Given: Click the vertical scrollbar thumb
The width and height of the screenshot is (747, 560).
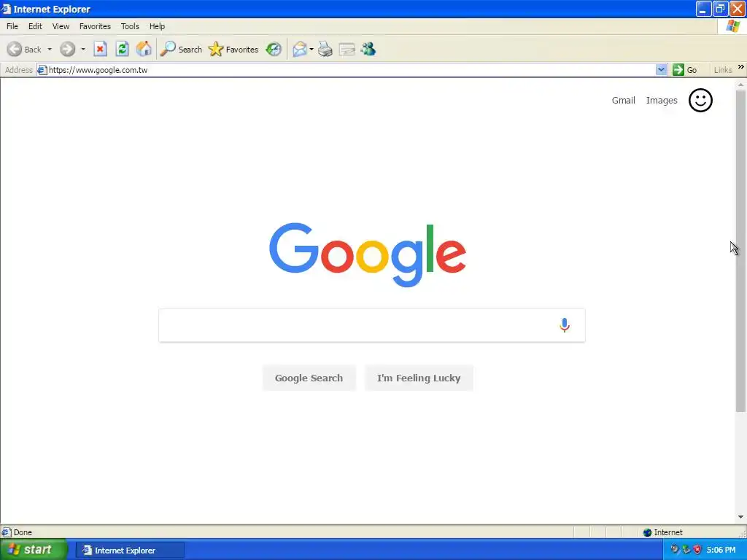Looking at the screenshot, I should tap(740, 251).
